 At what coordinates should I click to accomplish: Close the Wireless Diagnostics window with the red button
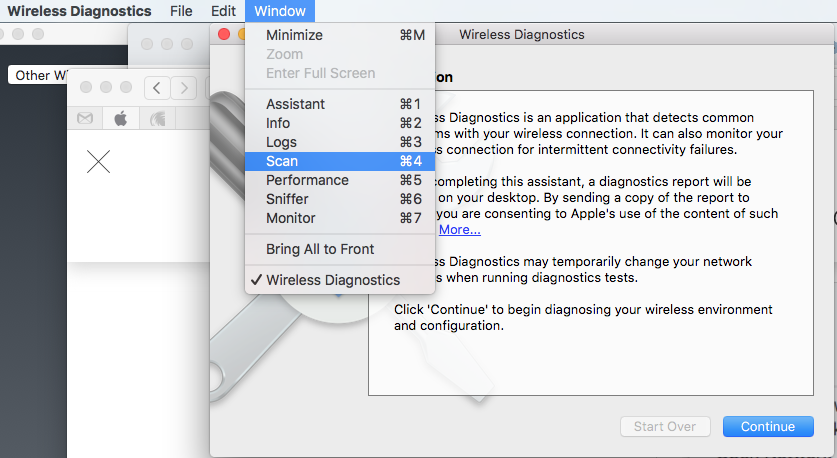pos(224,34)
